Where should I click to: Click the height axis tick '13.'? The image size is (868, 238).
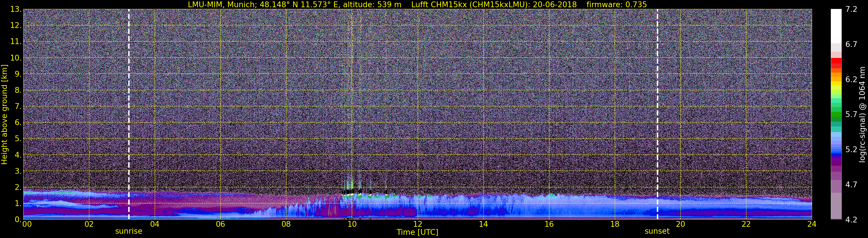pos(16,10)
